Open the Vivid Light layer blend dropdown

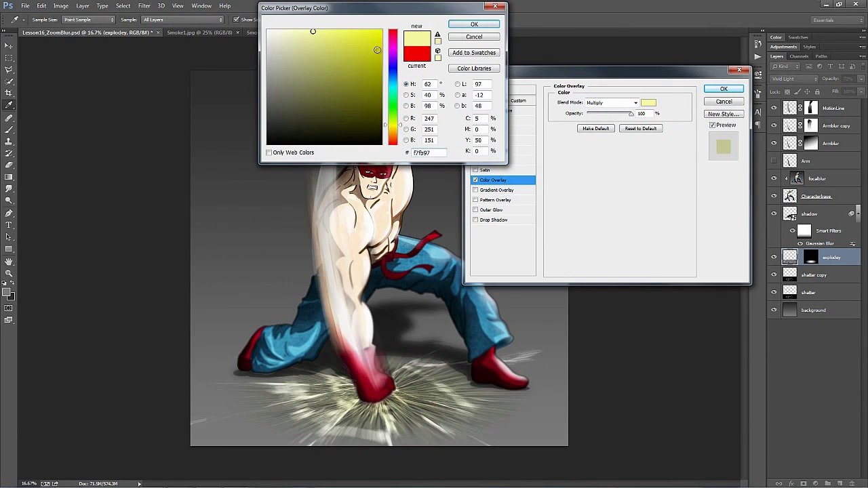(x=794, y=79)
